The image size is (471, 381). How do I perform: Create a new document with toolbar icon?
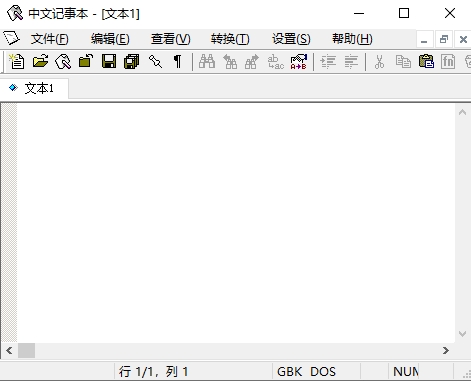pyautogui.click(x=17, y=62)
